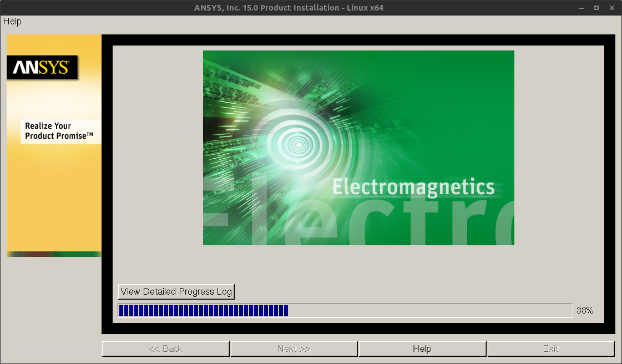
Task: Click the 38% progress label
Action: (x=585, y=311)
